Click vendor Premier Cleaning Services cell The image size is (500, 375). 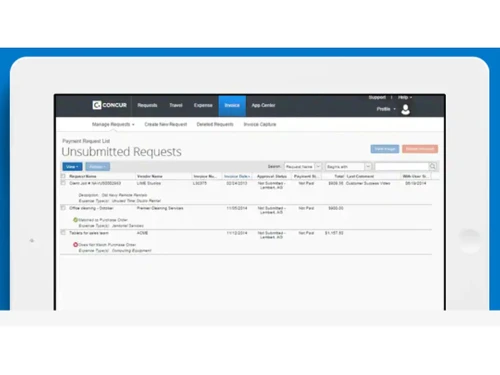coord(160,208)
